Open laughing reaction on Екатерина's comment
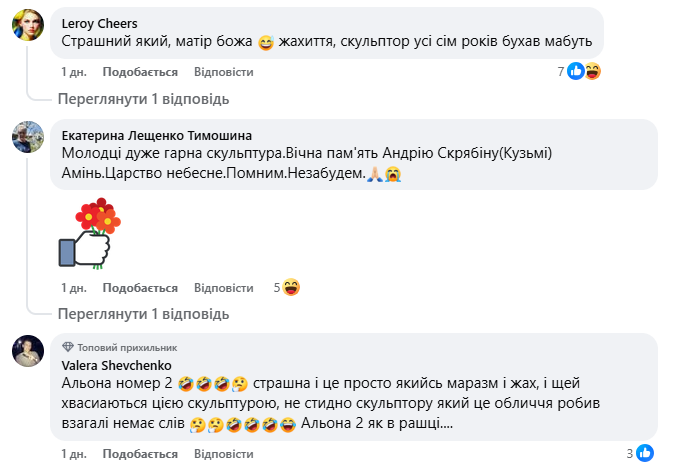679x462 pixels. tap(292, 287)
